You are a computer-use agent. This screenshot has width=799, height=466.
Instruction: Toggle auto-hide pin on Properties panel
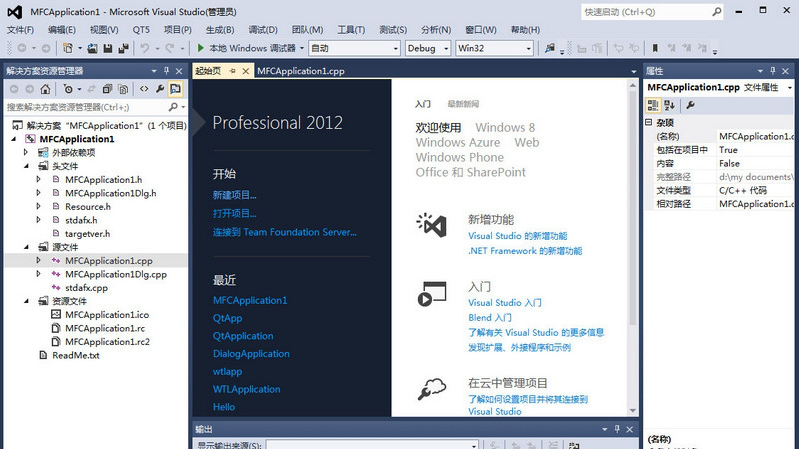click(773, 71)
